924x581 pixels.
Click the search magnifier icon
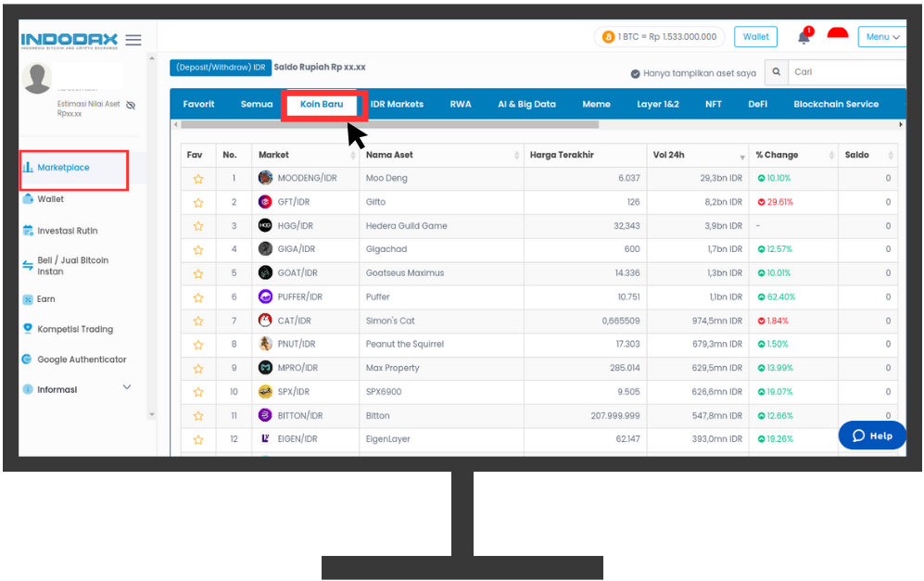[777, 72]
